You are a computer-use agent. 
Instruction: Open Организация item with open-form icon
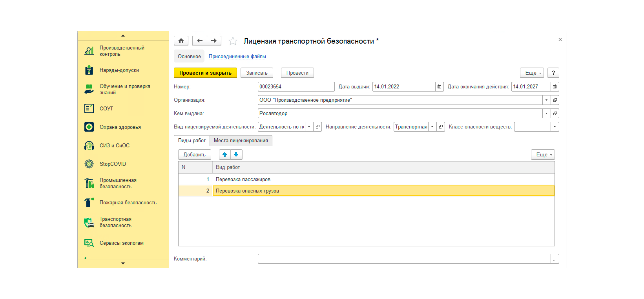(555, 100)
